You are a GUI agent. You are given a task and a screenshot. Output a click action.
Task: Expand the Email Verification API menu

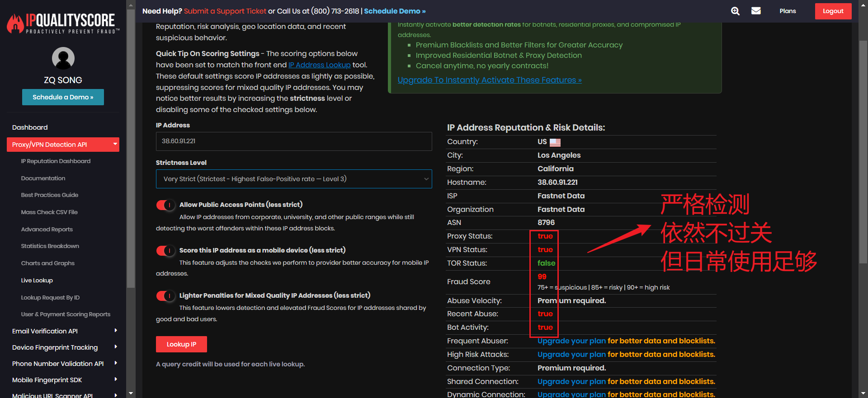coord(63,331)
